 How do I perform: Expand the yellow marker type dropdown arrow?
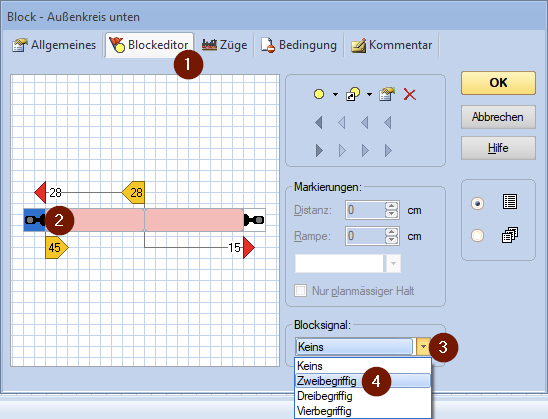335,94
